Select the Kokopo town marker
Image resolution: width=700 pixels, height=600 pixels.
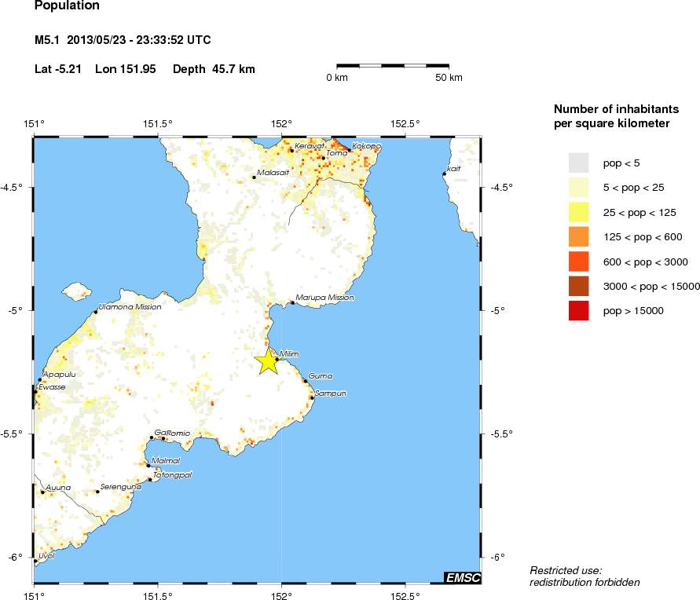(350, 150)
